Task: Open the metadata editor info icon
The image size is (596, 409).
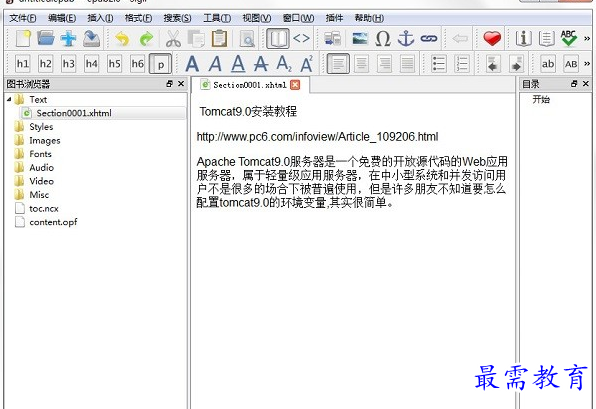Action: (523, 39)
